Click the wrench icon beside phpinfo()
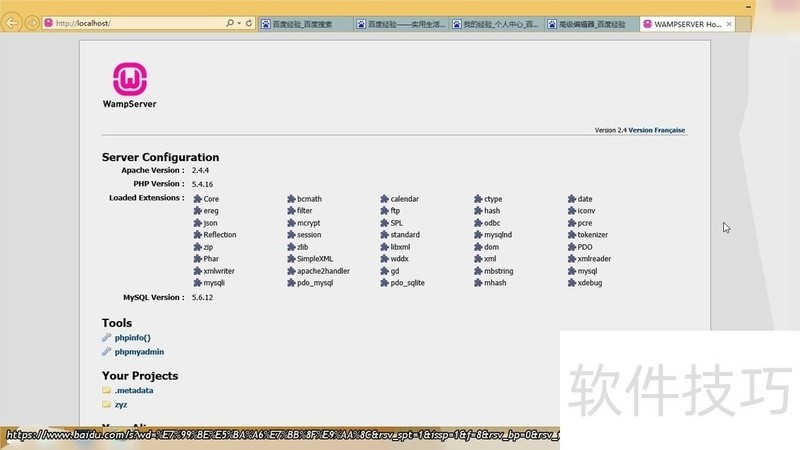800x450 pixels. [x=106, y=338]
